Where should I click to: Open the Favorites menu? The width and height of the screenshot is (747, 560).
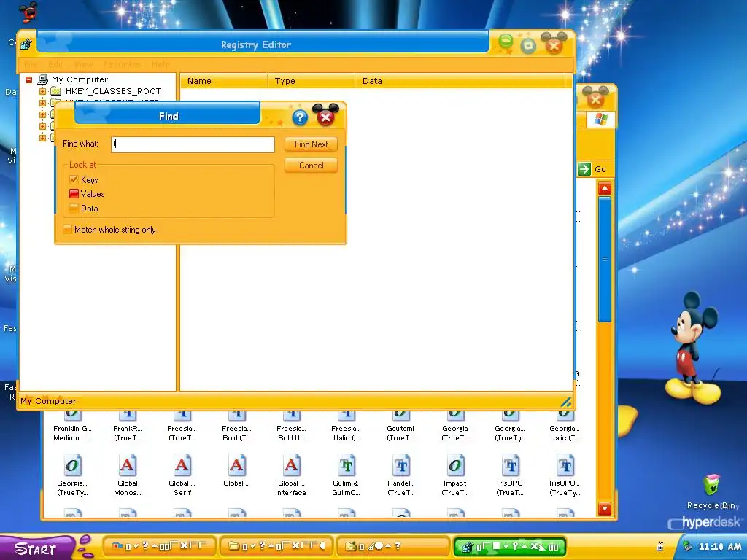click(x=123, y=64)
